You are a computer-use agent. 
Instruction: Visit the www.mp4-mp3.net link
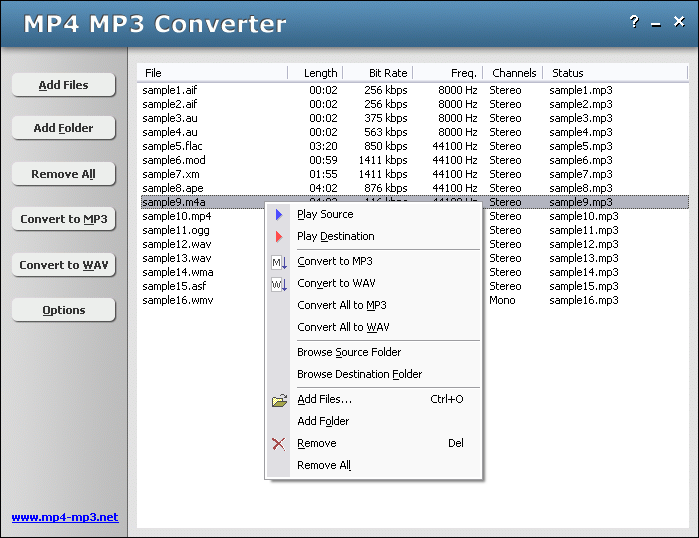pyautogui.click(x=65, y=517)
